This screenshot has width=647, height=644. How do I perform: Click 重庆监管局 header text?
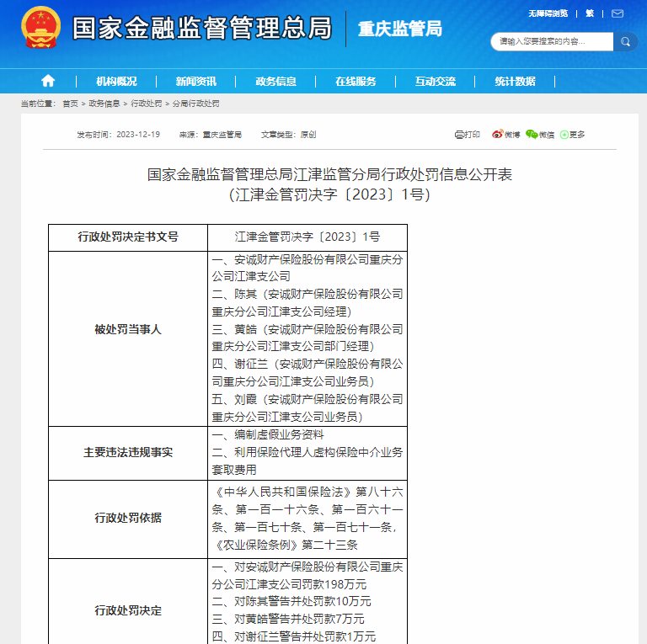[x=400, y=29]
